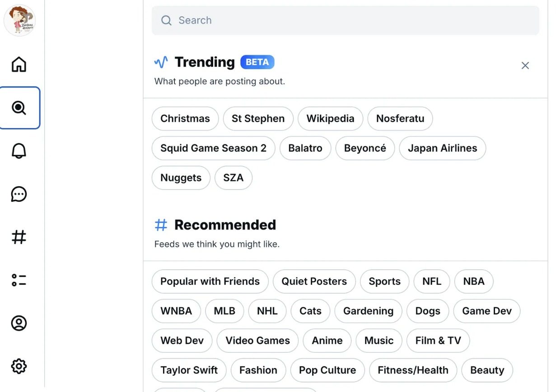Open Settings gear icon

[x=19, y=366]
